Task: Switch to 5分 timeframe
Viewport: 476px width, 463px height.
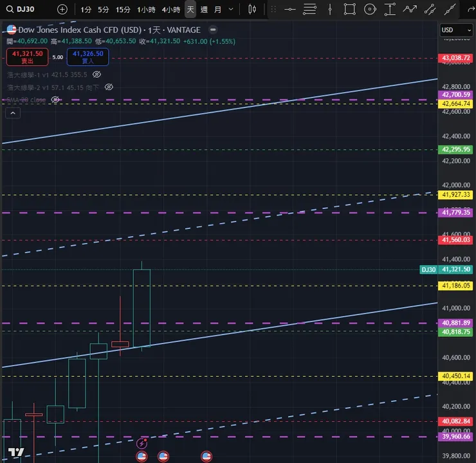Action: click(103, 10)
